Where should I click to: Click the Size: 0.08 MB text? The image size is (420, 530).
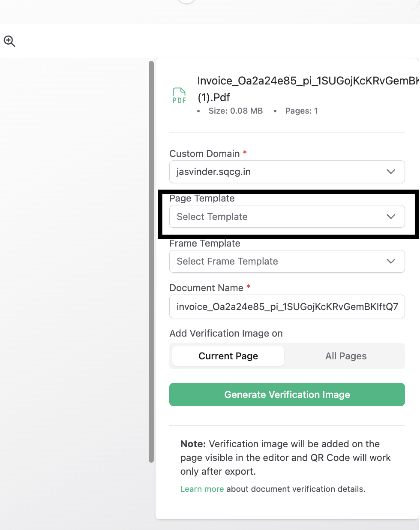click(236, 111)
